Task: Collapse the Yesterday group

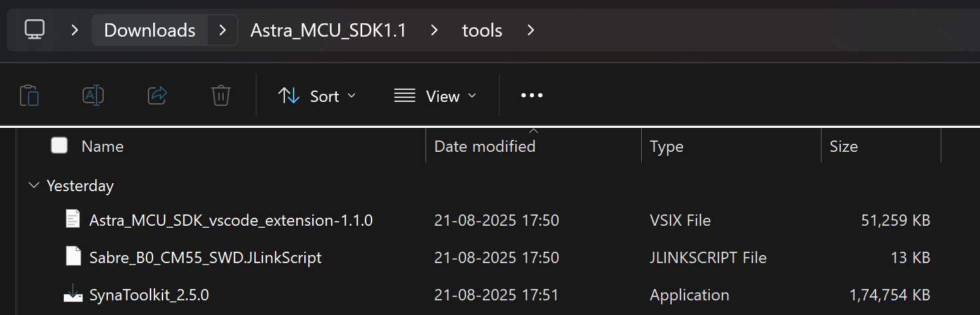Action: (x=34, y=186)
